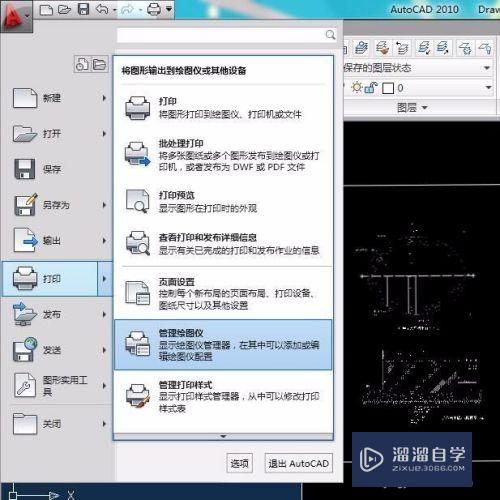500x500 pixels.
Task: Show recent documents icon in application menu
Action: 82,64
